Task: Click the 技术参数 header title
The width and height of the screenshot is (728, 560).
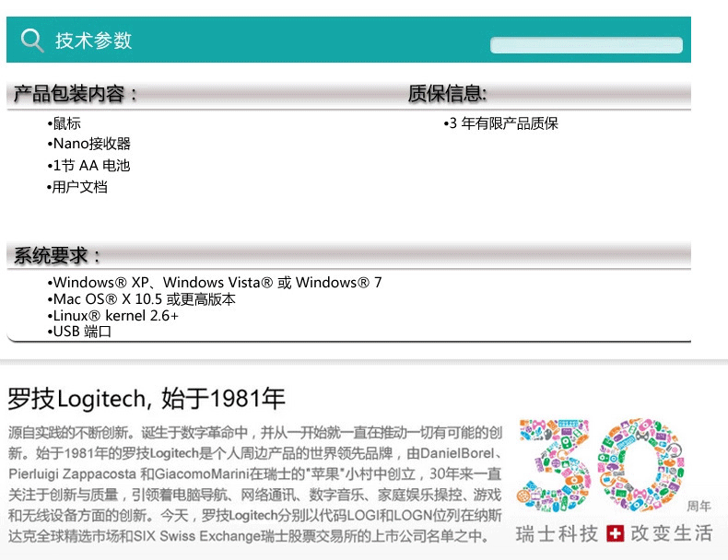Action: click(x=93, y=41)
